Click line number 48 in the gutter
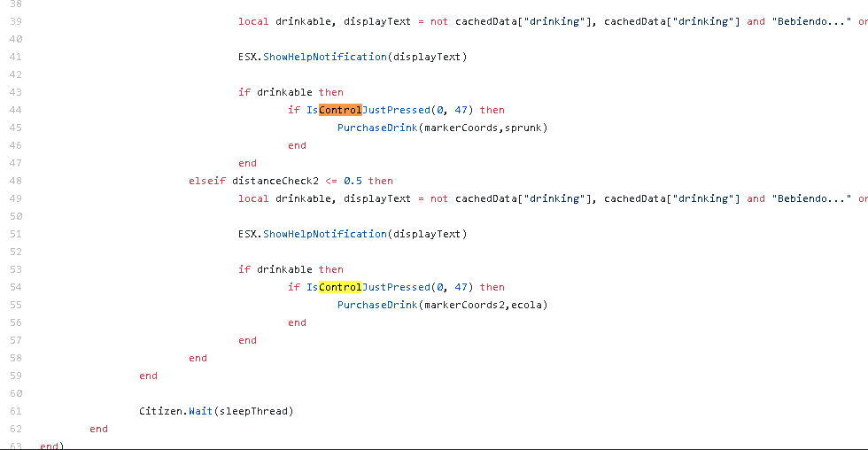This screenshot has height=450, width=868. [16, 181]
